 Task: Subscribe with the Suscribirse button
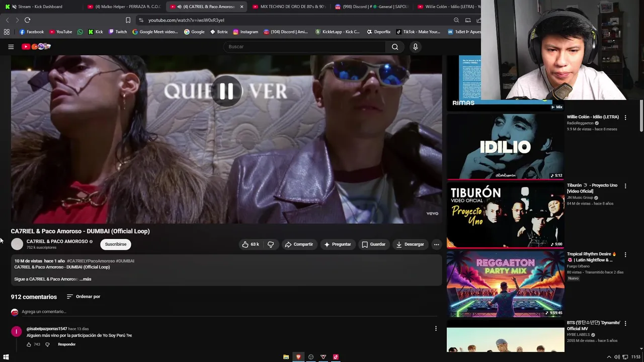click(x=116, y=244)
